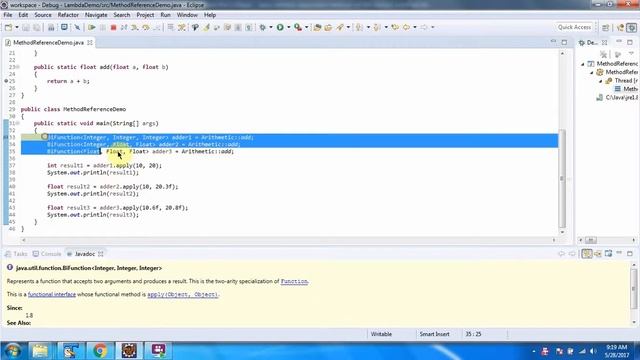
Task: Close the MethodReferenceDemo.java editor tab
Action: click(90, 42)
